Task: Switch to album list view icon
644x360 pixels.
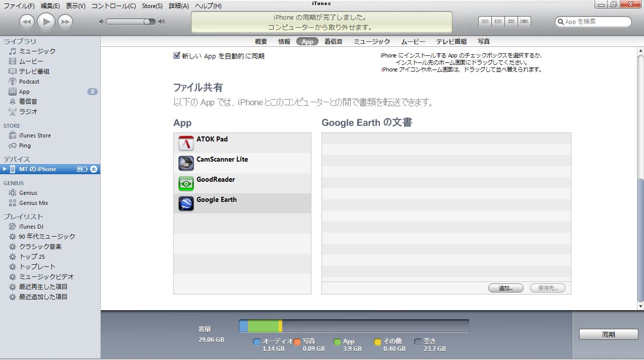Action: [498, 22]
